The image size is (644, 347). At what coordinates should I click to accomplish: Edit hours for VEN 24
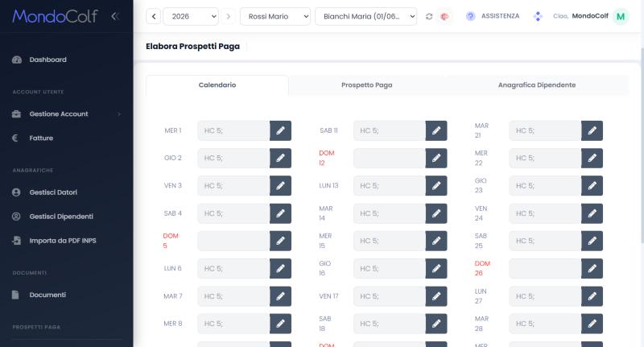(592, 213)
